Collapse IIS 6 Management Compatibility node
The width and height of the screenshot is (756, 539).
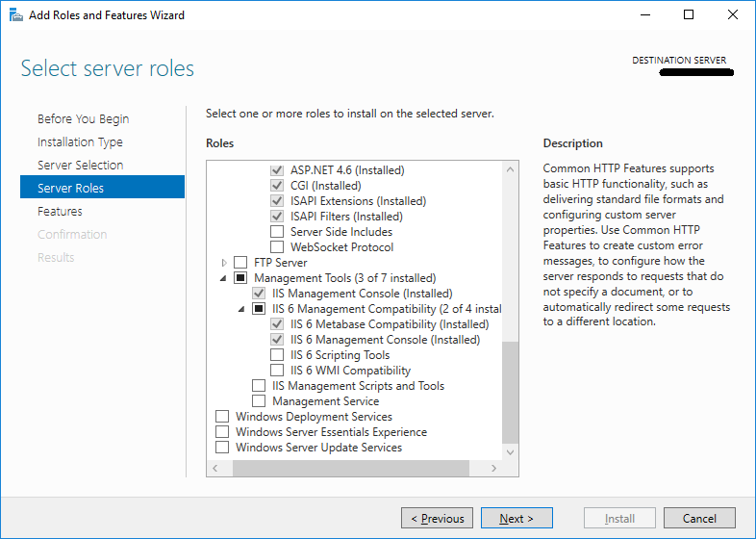(x=242, y=309)
